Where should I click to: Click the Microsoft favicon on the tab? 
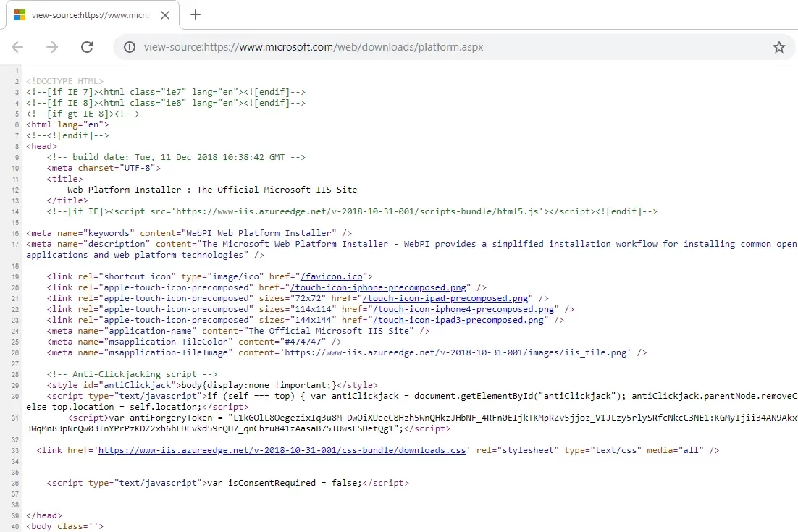click(x=20, y=15)
